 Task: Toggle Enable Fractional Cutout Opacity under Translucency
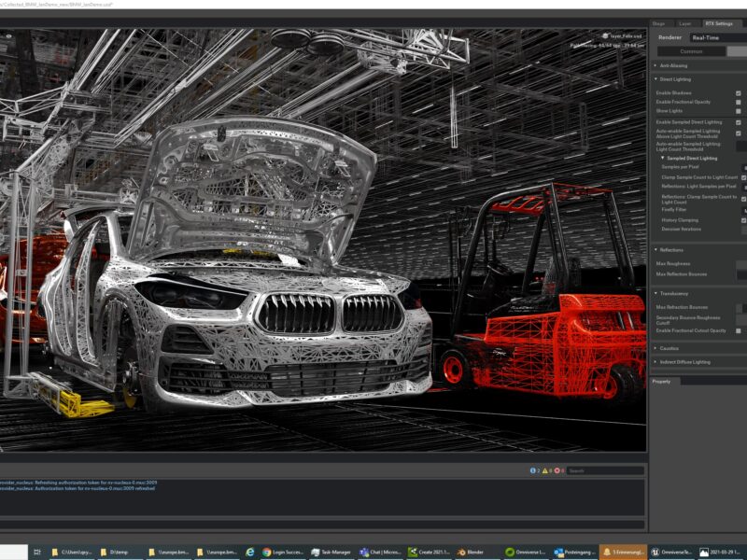[x=739, y=331]
